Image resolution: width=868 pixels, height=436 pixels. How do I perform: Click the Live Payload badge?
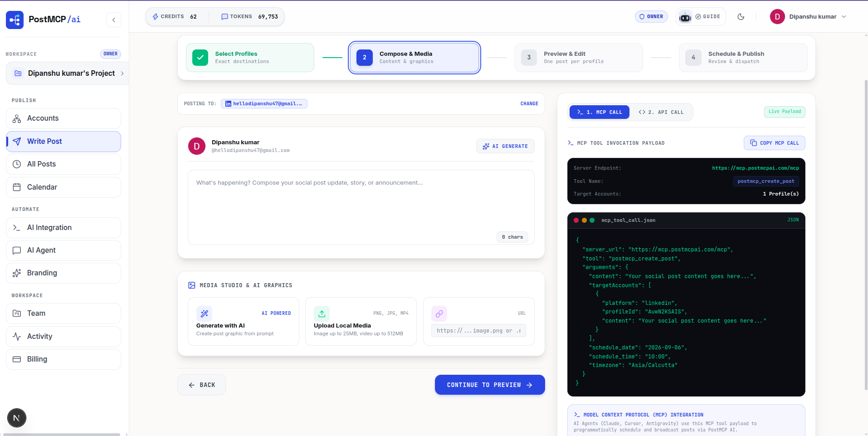click(785, 112)
